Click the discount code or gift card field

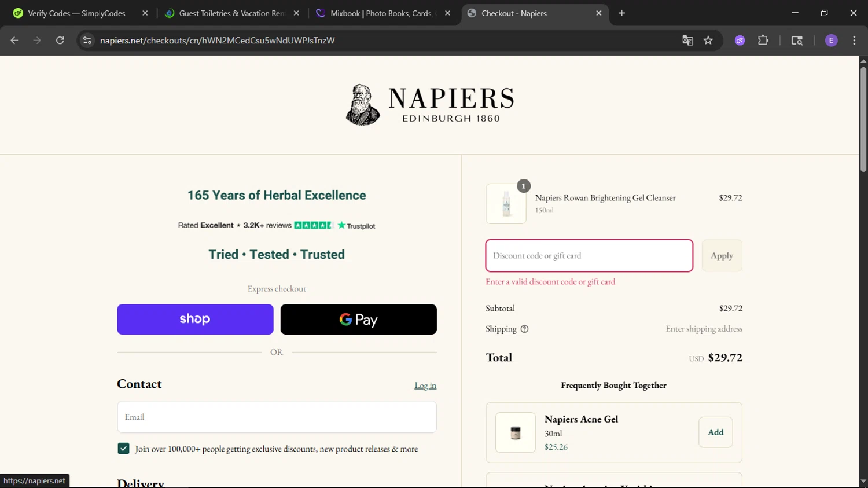point(589,255)
